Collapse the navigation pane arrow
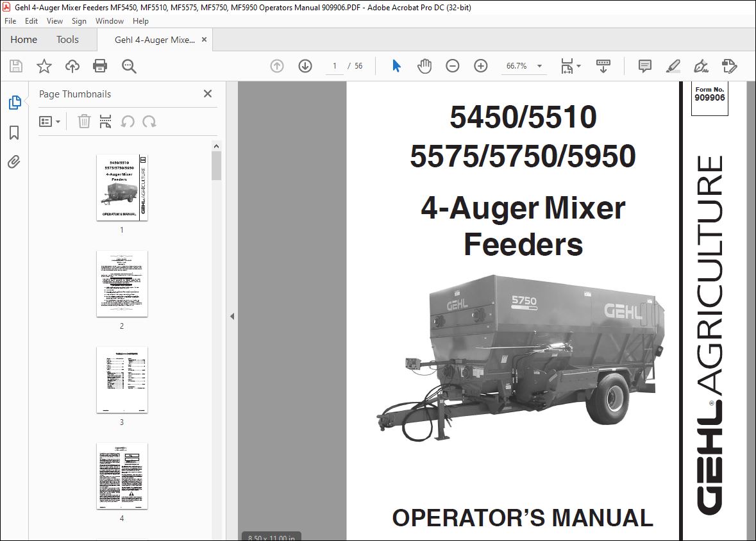This screenshot has width=756, height=541. pyautogui.click(x=232, y=316)
